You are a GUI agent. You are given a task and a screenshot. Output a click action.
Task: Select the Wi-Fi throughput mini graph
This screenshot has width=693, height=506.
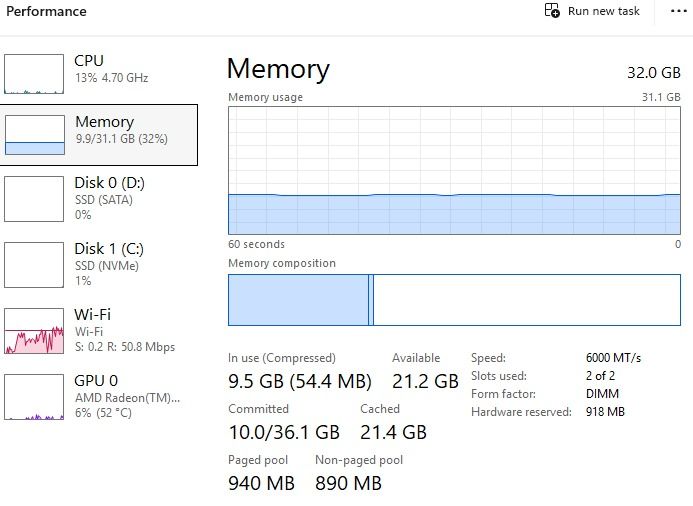pyautogui.click(x=34, y=331)
